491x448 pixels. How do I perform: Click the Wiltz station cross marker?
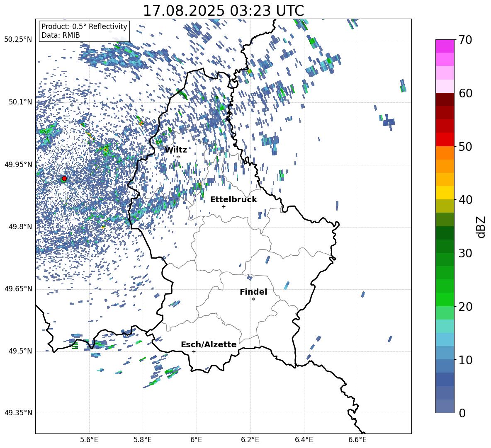tap(178, 157)
